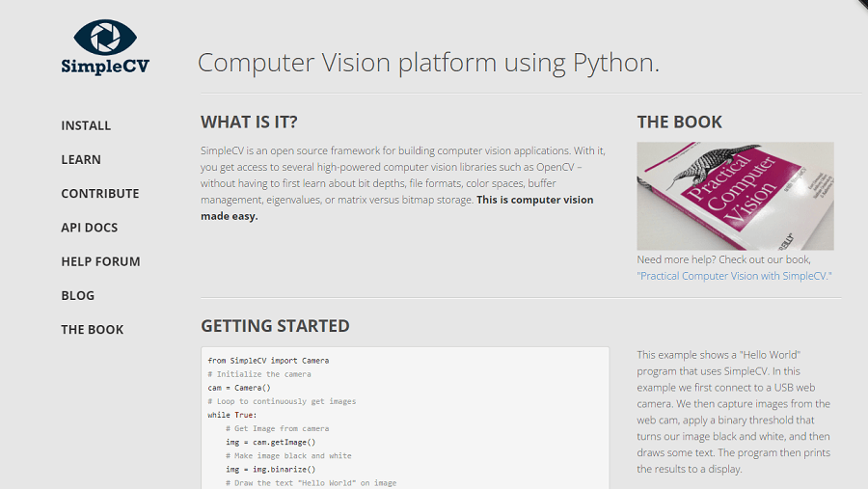Click the "# Loop to continuously get images" comment

282,401
